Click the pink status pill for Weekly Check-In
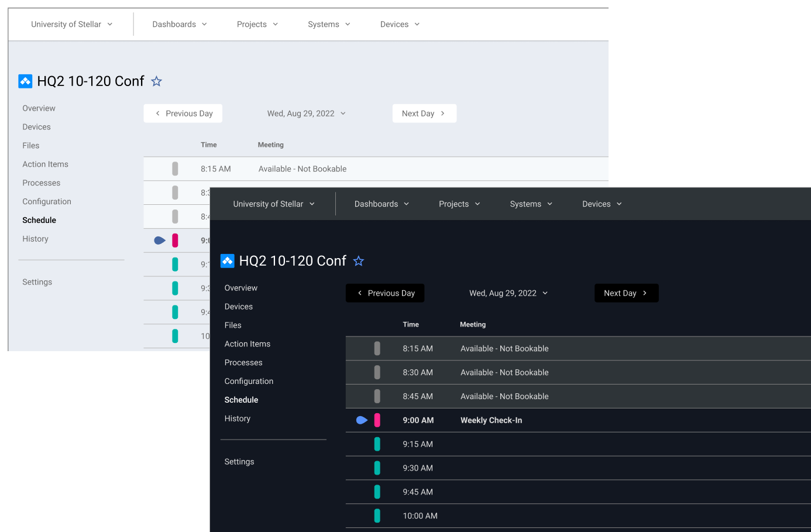 (x=377, y=420)
